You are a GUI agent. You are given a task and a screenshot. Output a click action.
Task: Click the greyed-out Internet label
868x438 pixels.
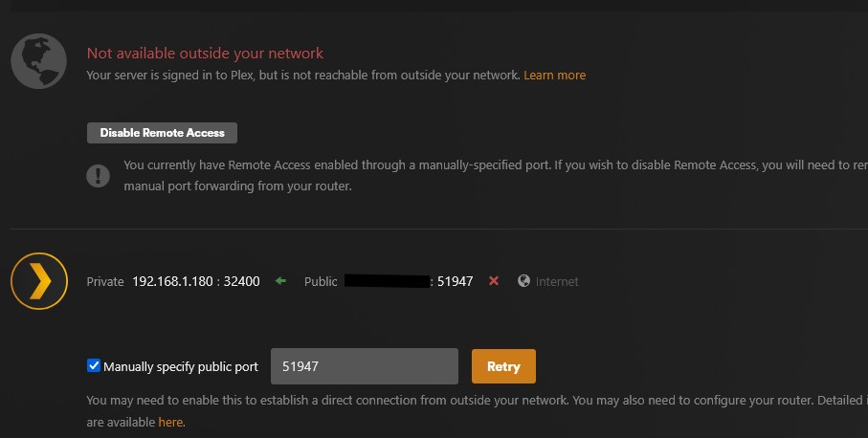(557, 281)
